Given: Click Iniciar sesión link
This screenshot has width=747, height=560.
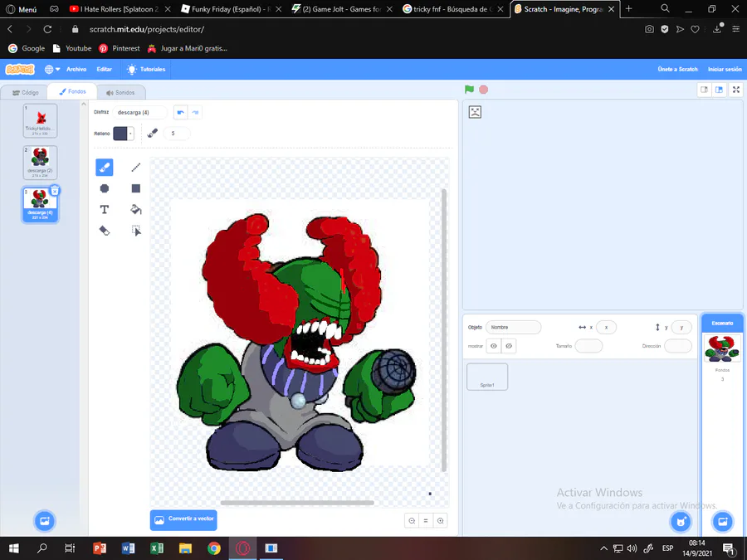Looking at the screenshot, I should [x=725, y=70].
